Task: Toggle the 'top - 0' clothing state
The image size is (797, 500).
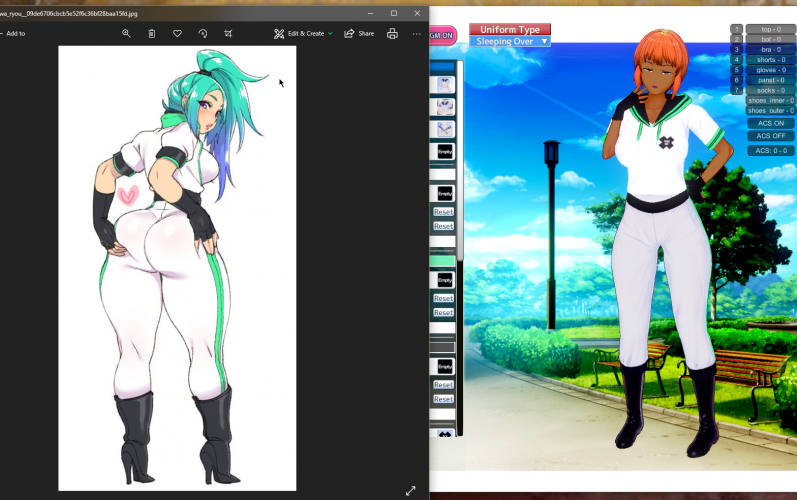Action: (770, 30)
